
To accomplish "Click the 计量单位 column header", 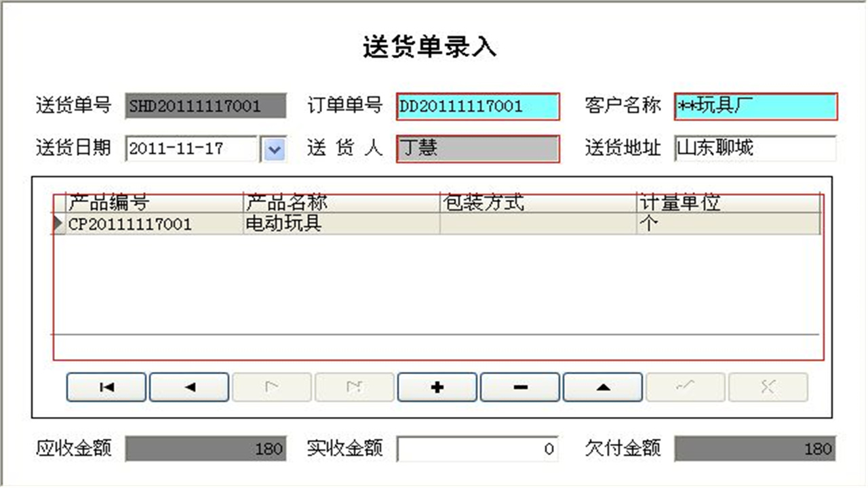I will point(726,202).
